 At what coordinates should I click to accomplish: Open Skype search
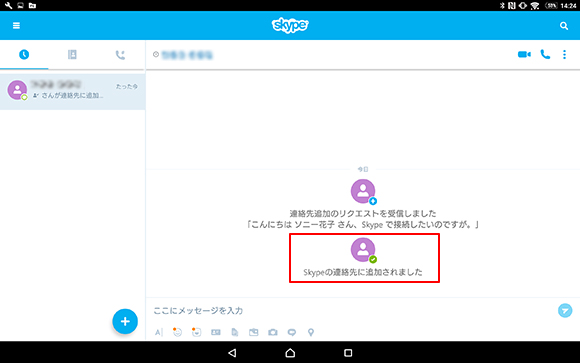click(x=564, y=26)
